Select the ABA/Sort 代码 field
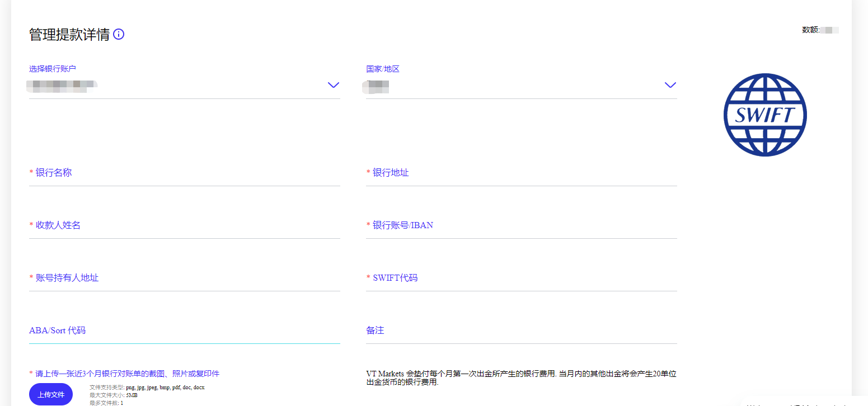The width and height of the screenshot is (868, 406). point(184,331)
